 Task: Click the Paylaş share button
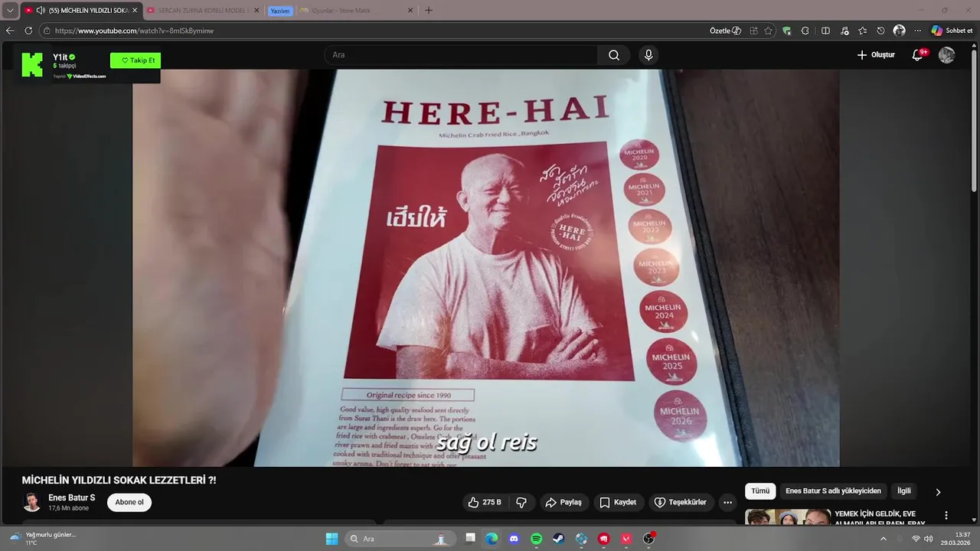click(x=563, y=502)
